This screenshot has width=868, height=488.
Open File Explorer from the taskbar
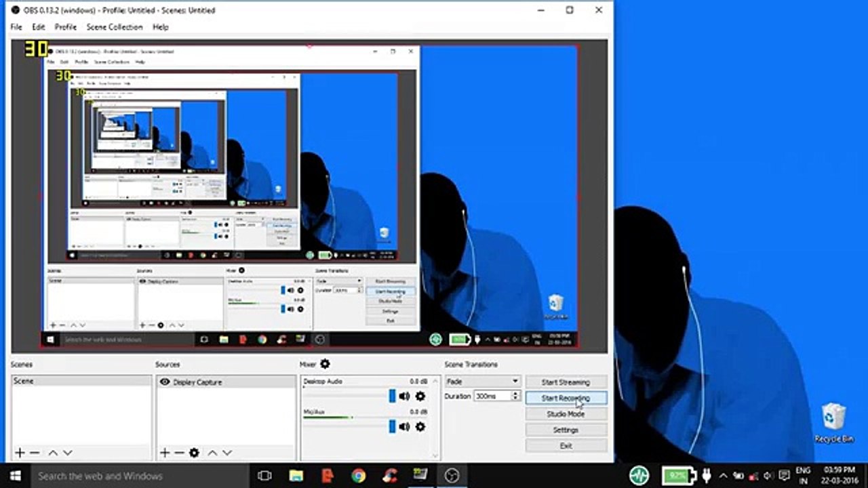click(296, 476)
